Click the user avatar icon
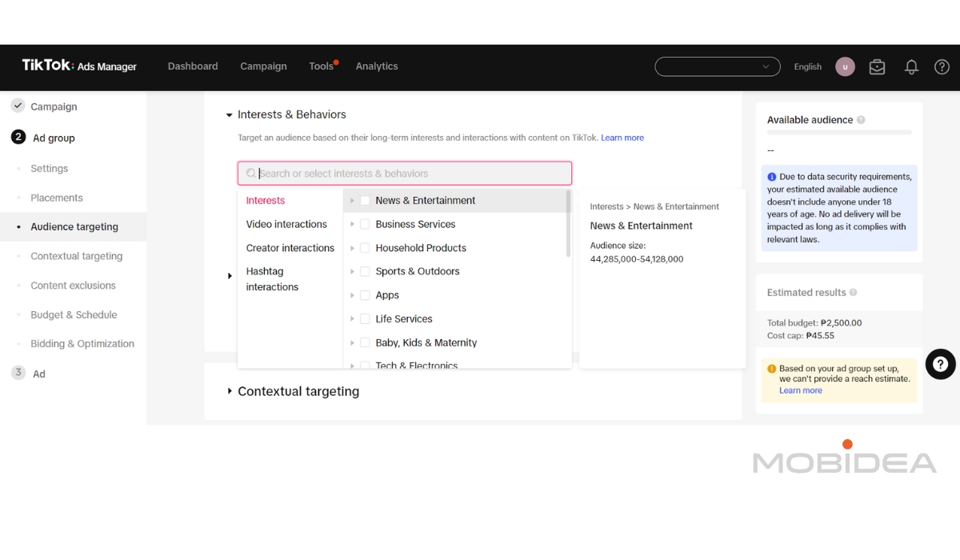Screen dimensions: 960x560 coord(845,67)
